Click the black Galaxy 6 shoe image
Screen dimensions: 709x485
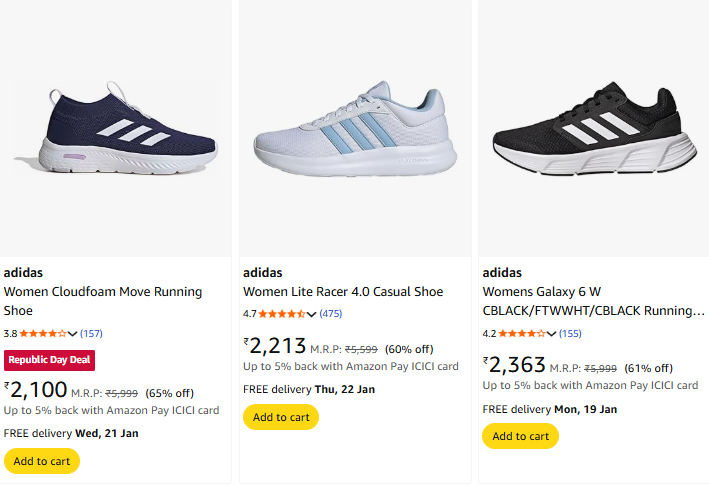pos(594,128)
